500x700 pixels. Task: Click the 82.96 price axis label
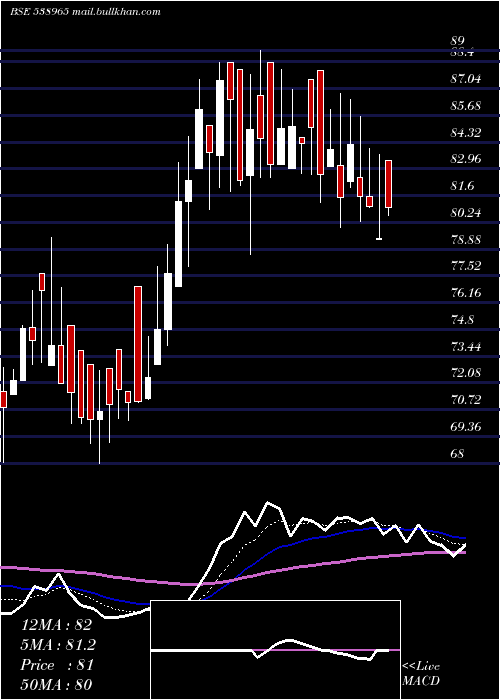[x=466, y=159]
